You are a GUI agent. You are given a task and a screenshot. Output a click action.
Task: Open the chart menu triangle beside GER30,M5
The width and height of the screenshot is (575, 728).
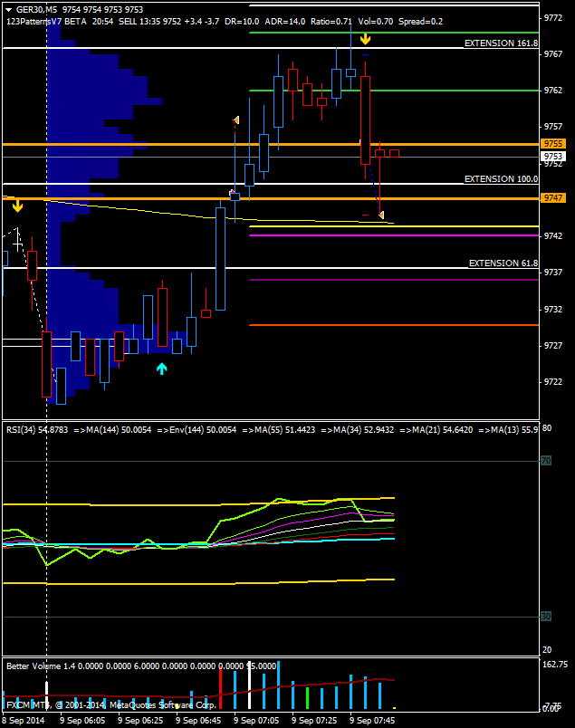pos(8,9)
